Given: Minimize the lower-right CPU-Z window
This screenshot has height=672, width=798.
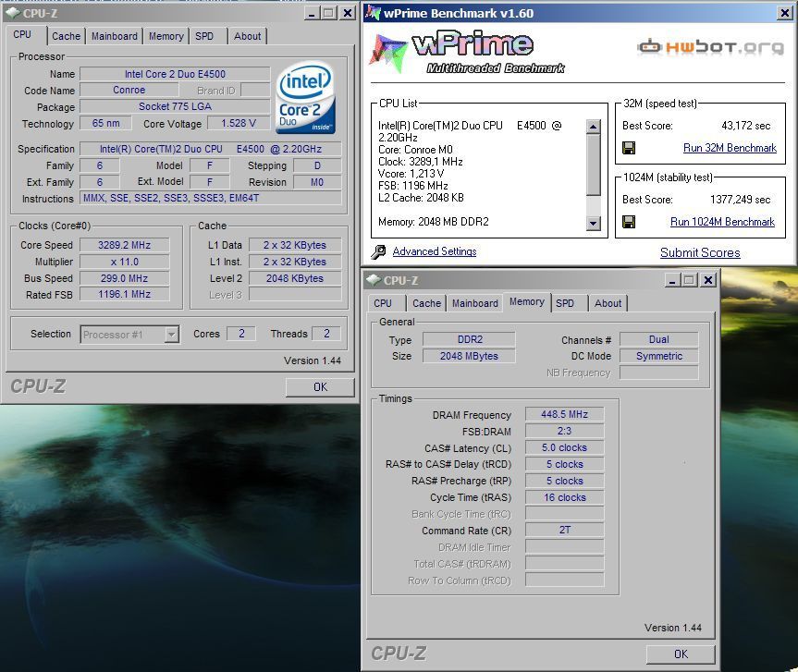Looking at the screenshot, I should [672, 280].
